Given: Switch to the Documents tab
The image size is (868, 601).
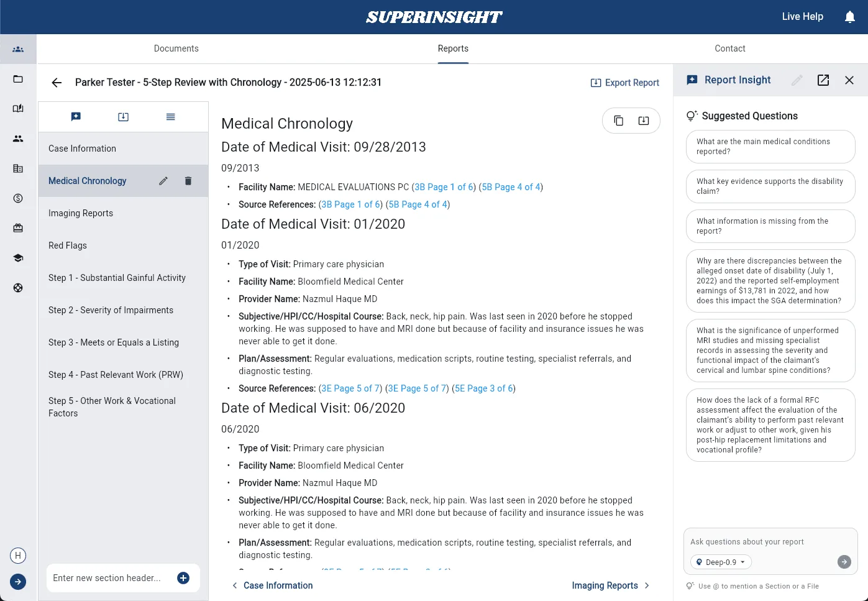Looking at the screenshot, I should tap(176, 48).
